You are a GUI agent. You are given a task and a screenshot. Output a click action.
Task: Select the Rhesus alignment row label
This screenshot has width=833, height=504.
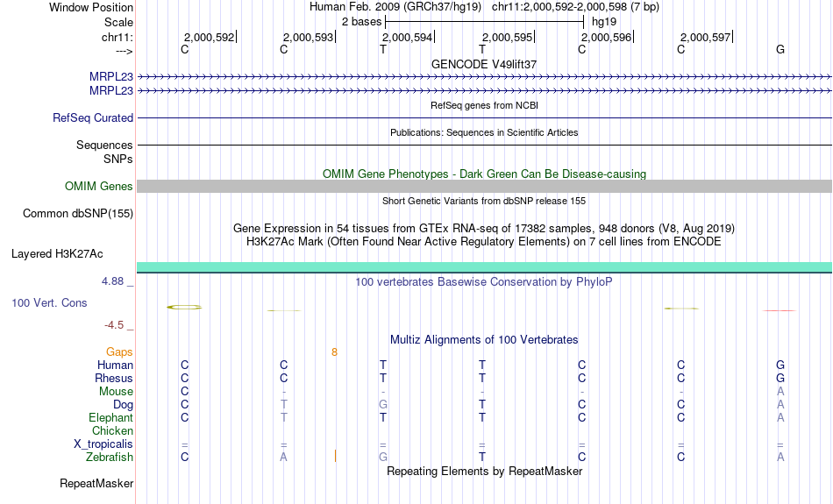tap(114, 378)
